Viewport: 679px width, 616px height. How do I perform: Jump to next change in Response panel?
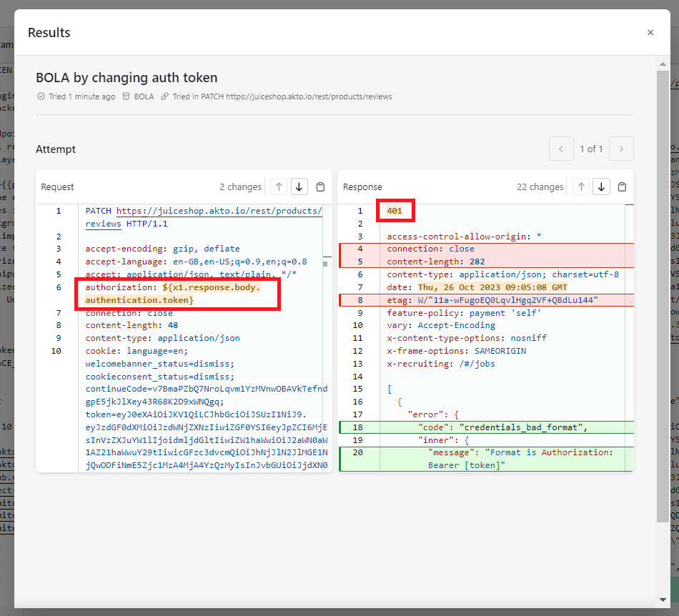(602, 187)
